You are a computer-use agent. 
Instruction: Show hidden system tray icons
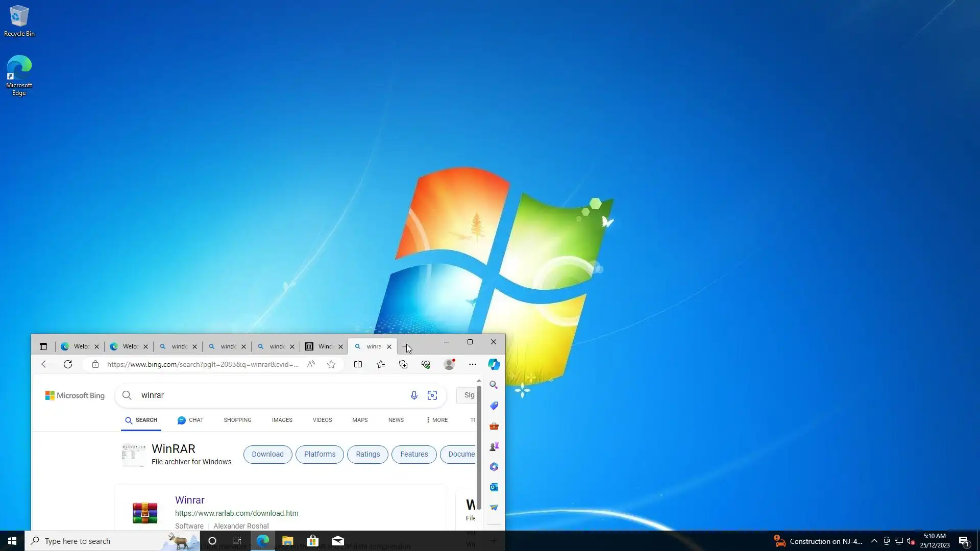click(x=874, y=541)
